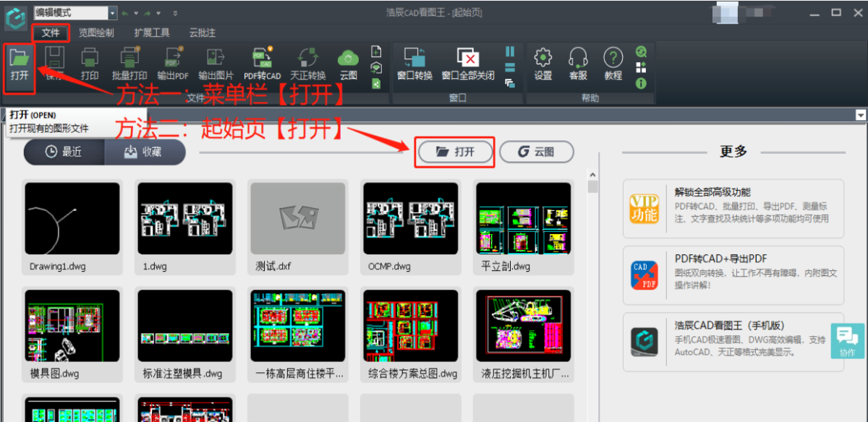Open 批量打印 batch print tool

pos(129,64)
